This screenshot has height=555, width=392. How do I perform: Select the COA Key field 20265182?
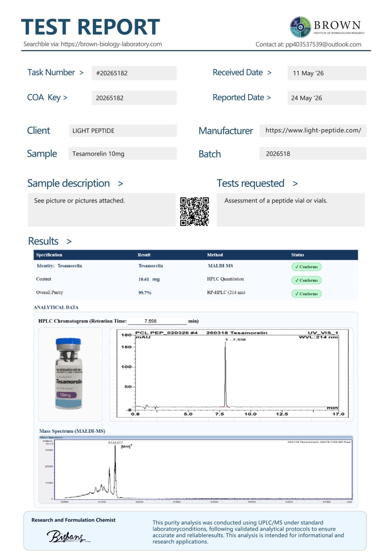coord(134,98)
